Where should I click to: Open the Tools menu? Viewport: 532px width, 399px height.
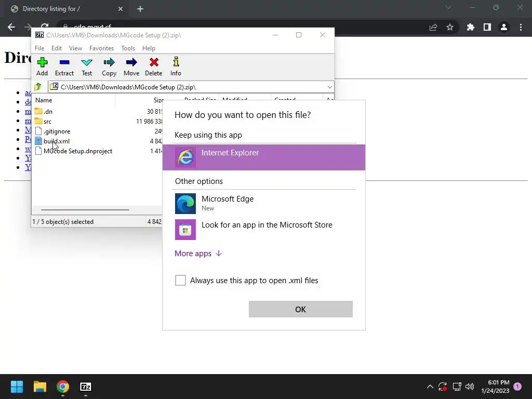click(x=128, y=48)
